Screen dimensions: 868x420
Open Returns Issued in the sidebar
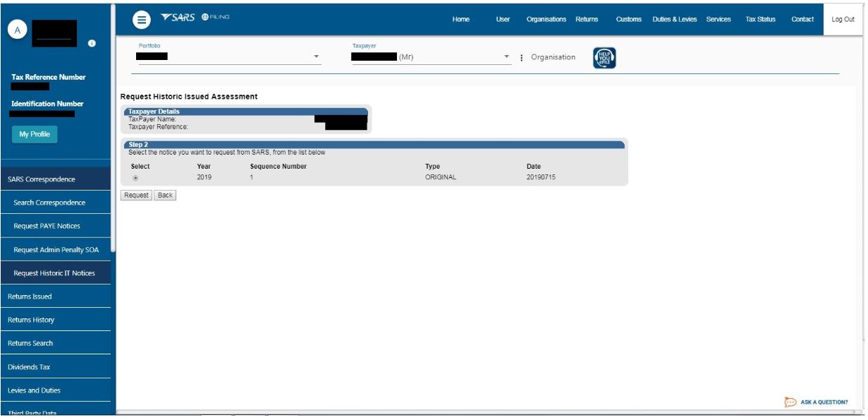point(55,296)
